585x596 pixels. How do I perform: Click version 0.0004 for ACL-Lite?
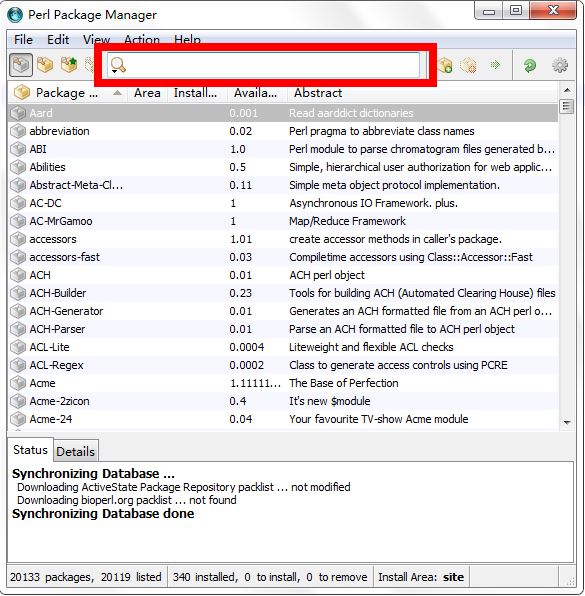[247, 347]
